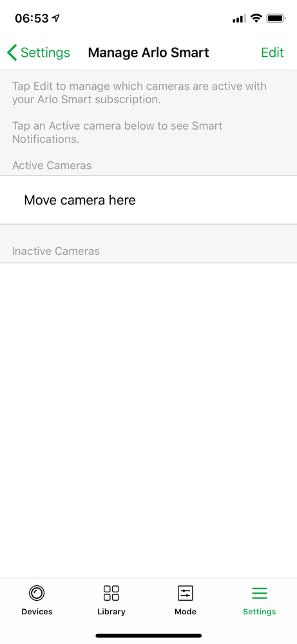The height and width of the screenshot is (644, 297).
Task: Tap the Active Cameras section header
Action: coord(52,165)
